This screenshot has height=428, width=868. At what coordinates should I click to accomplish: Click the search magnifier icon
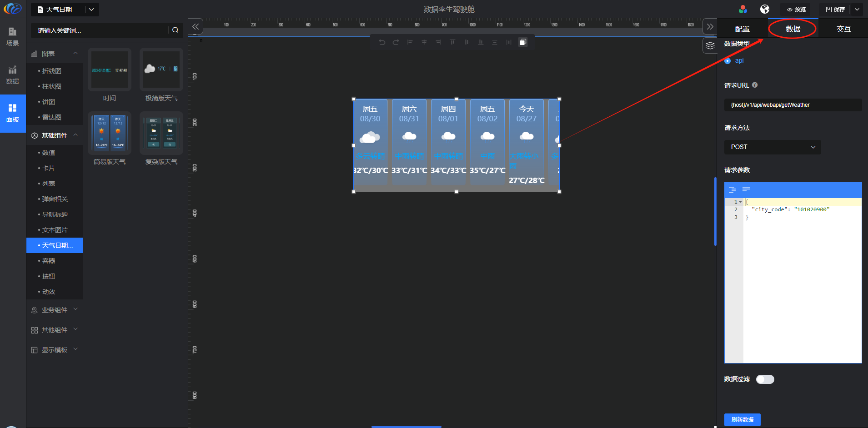tap(175, 30)
